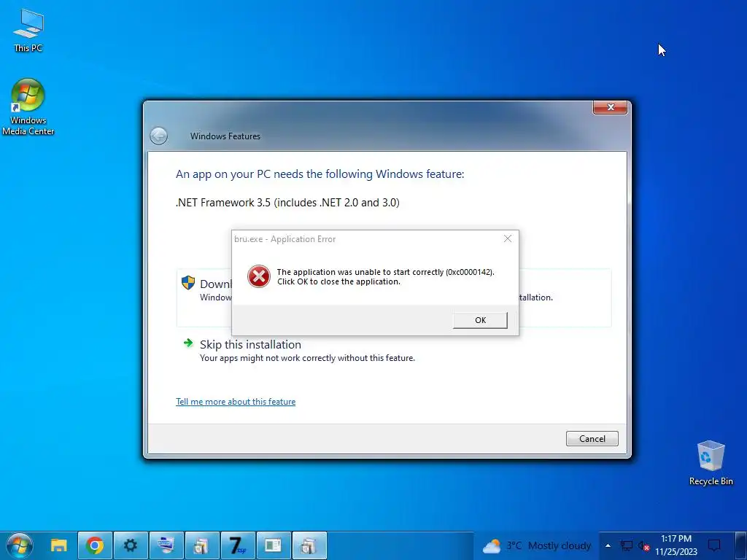Open the Start menu orb
This screenshot has width=747, height=560.
(20, 545)
